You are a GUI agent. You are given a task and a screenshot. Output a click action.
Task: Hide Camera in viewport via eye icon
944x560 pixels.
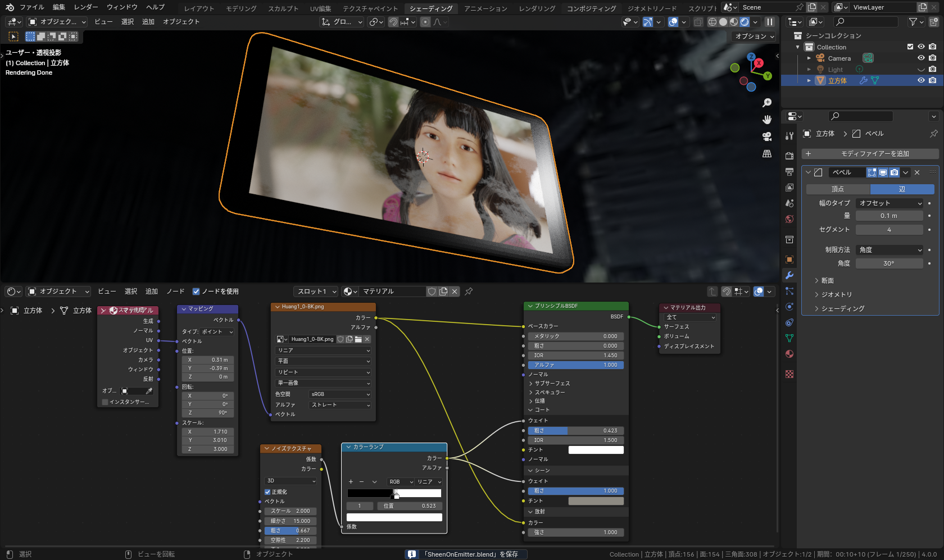pyautogui.click(x=921, y=58)
